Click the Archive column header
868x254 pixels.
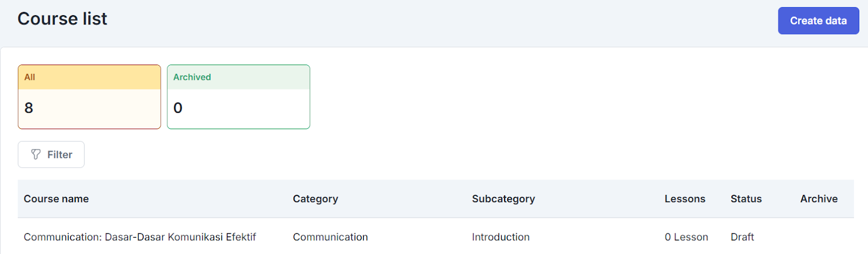[x=819, y=199]
